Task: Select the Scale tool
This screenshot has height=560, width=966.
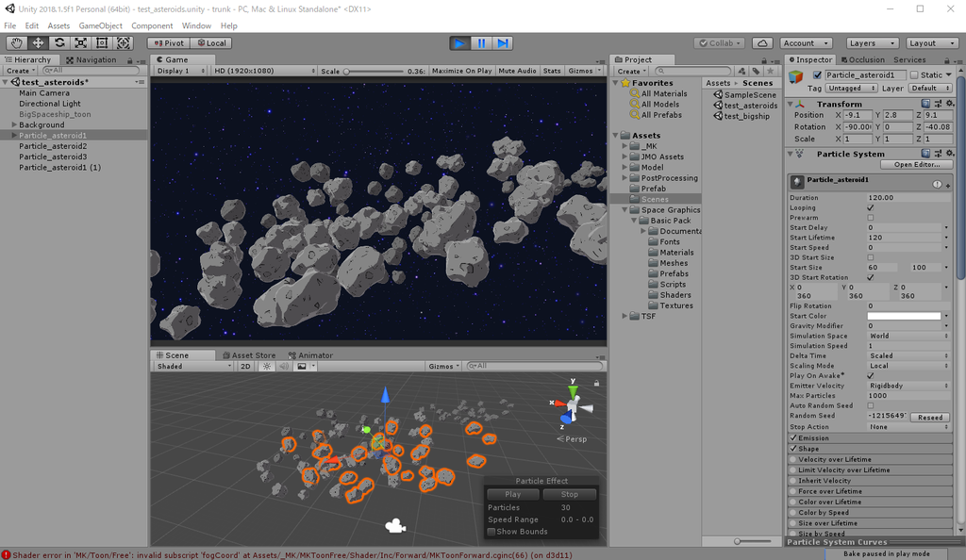Action: pyautogui.click(x=81, y=43)
